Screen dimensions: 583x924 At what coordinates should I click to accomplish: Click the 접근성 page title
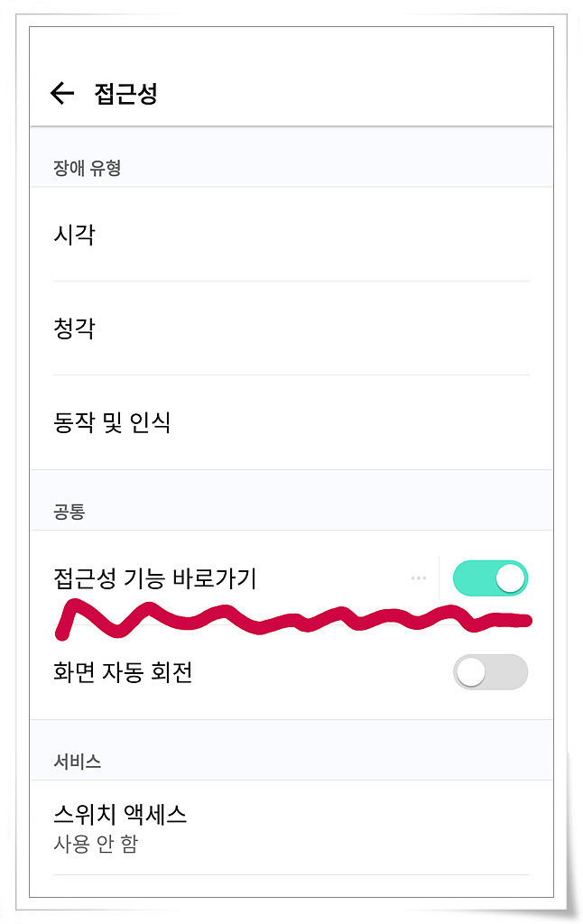pos(125,94)
